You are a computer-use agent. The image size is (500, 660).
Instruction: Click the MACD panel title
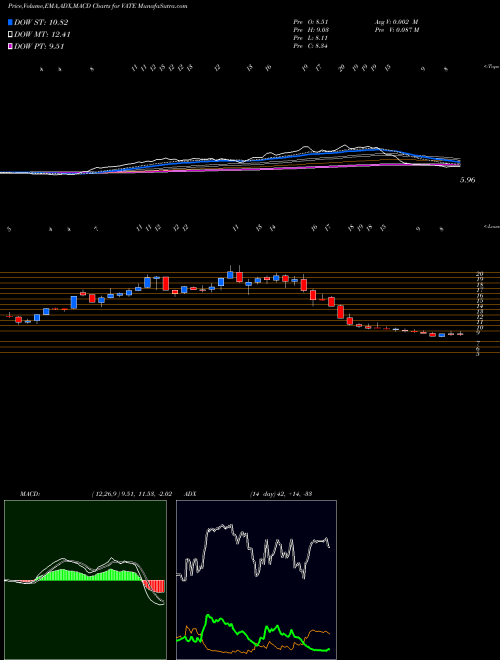click(x=29, y=493)
